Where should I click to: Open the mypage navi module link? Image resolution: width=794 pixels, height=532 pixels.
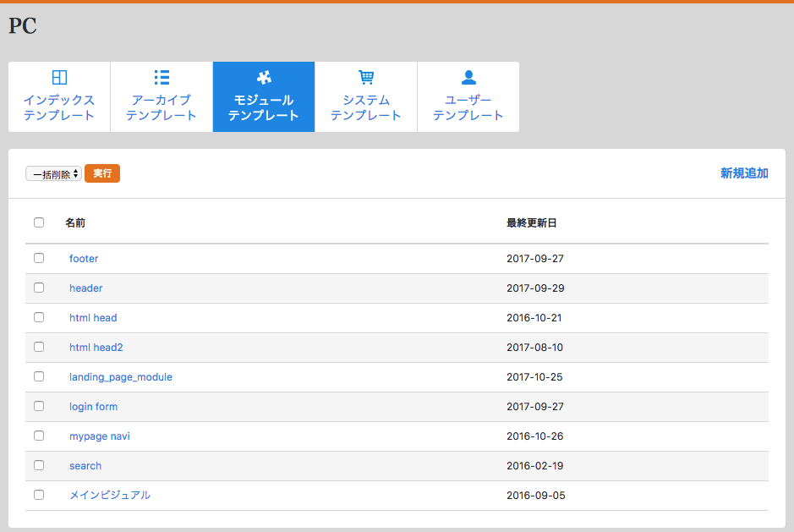click(100, 436)
